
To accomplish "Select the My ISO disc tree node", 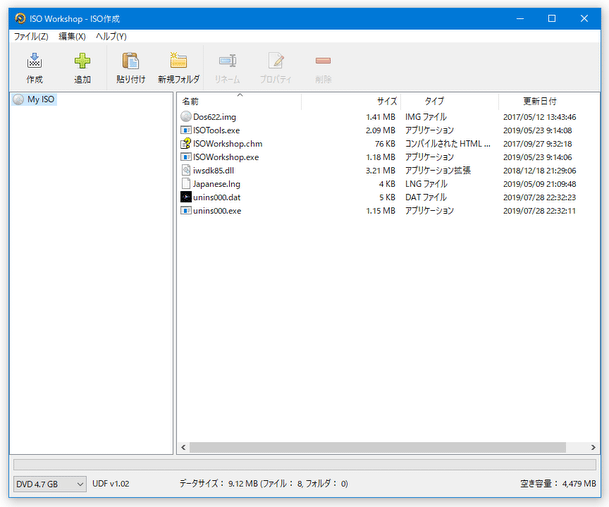I will click(40, 99).
